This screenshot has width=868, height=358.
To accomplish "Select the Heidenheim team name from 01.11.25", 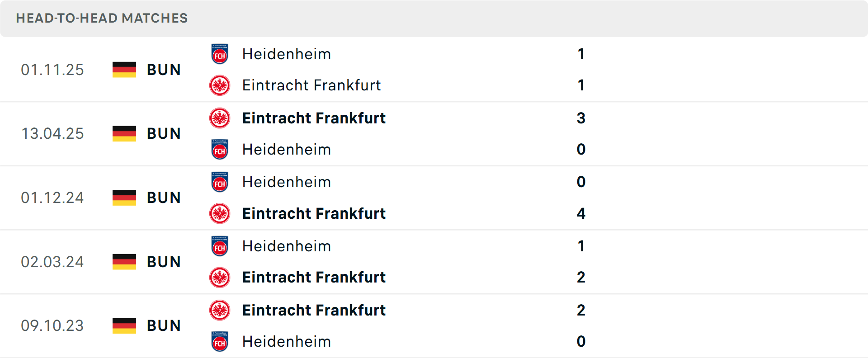I will tap(286, 54).
